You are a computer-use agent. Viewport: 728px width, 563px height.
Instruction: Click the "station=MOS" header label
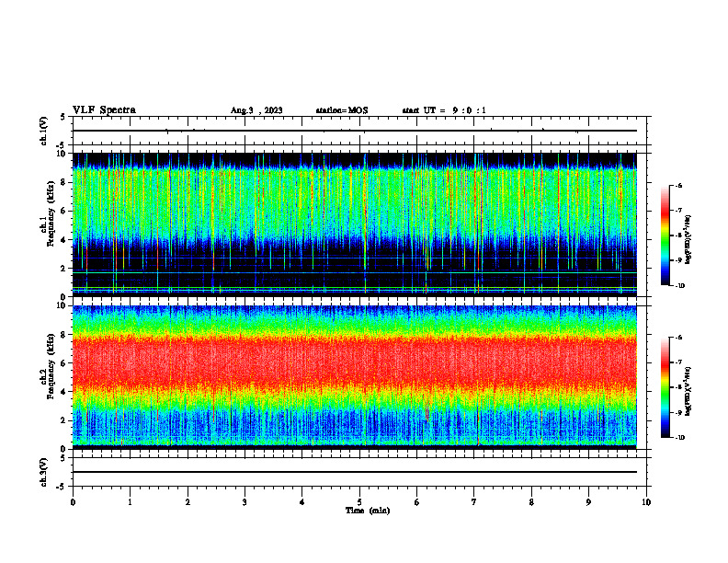pyautogui.click(x=342, y=110)
